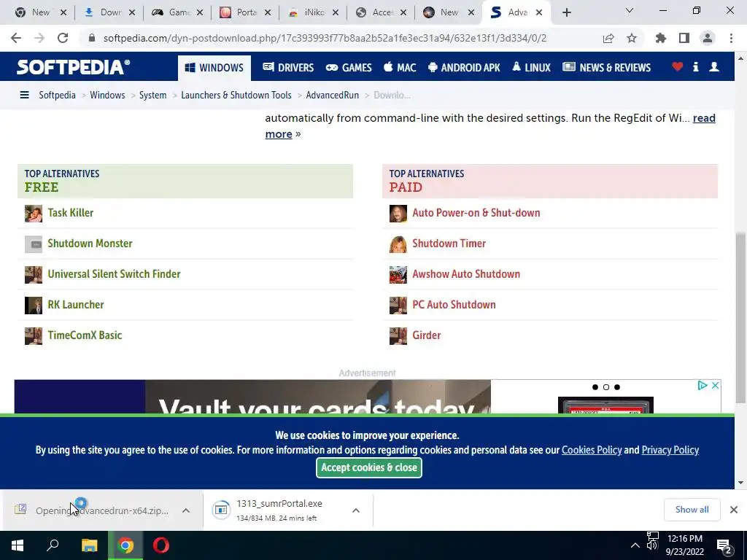
Task: Click Accept cookies & close button
Action: pos(369,467)
